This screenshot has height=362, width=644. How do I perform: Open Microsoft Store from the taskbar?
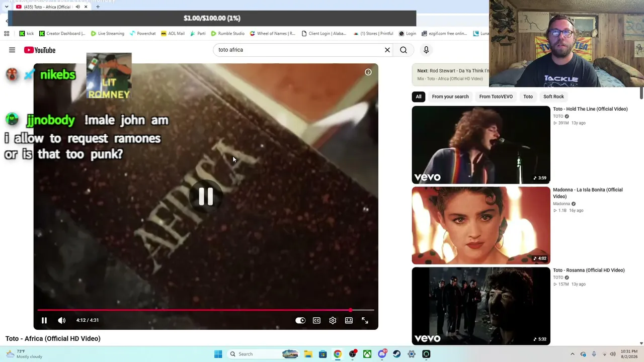point(323,354)
